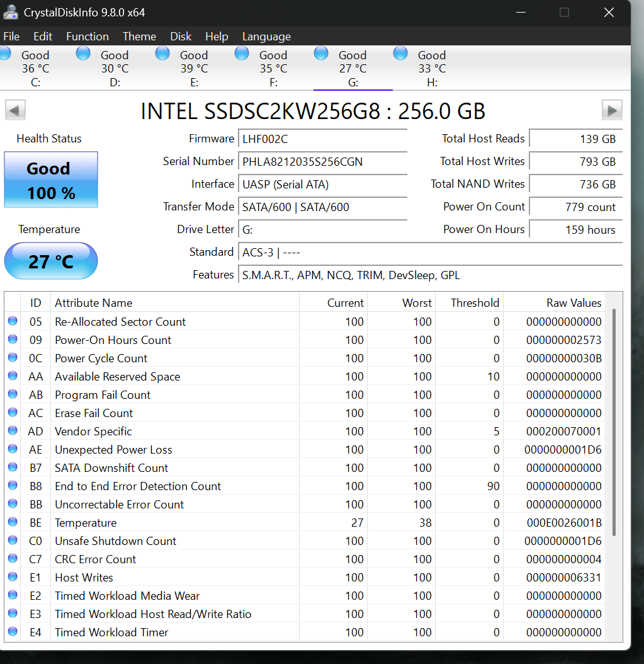Click status orb for Temperature attribute row
The width and height of the screenshot is (644, 664).
(13, 522)
